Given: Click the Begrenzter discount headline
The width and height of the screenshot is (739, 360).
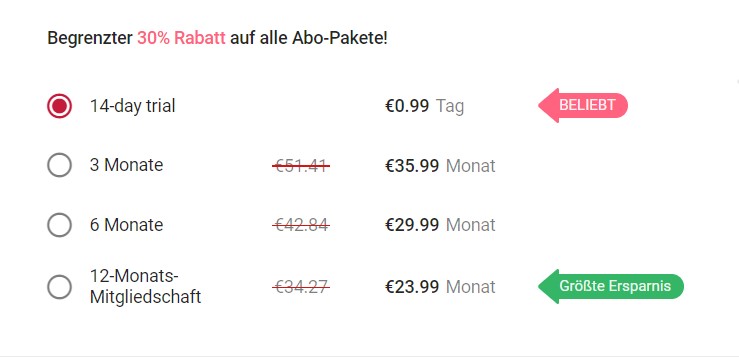Looking at the screenshot, I should click(217, 38).
